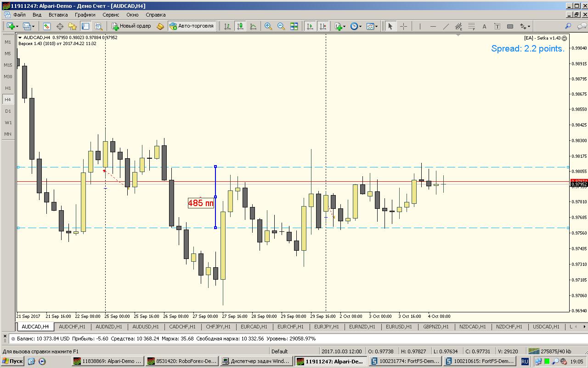Select M15 timeframe
This screenshot has height=368, width=588.
(x=8, y=65)
